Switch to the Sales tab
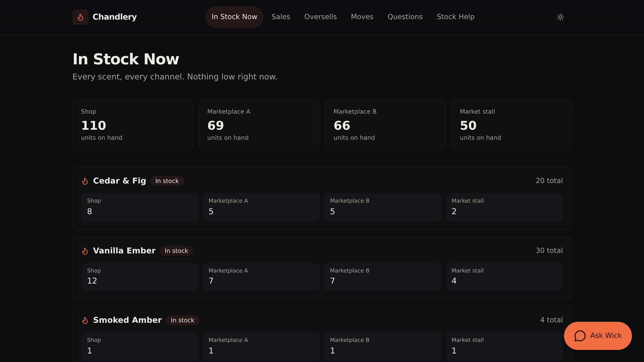The height and width of the screenshot is (362, 644). pos(281,17)
